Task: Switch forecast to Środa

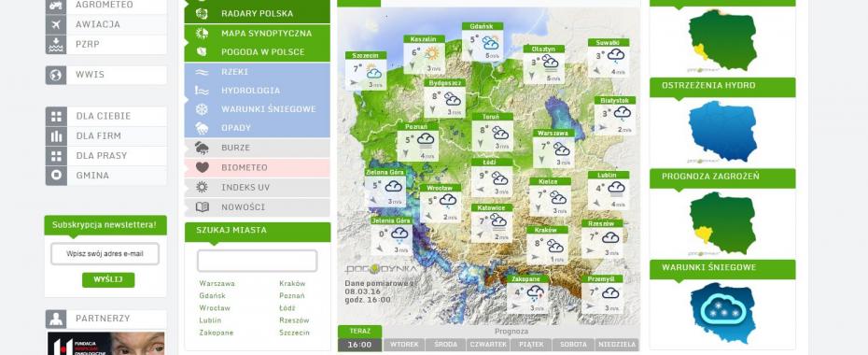Action: tap(445, 345)
